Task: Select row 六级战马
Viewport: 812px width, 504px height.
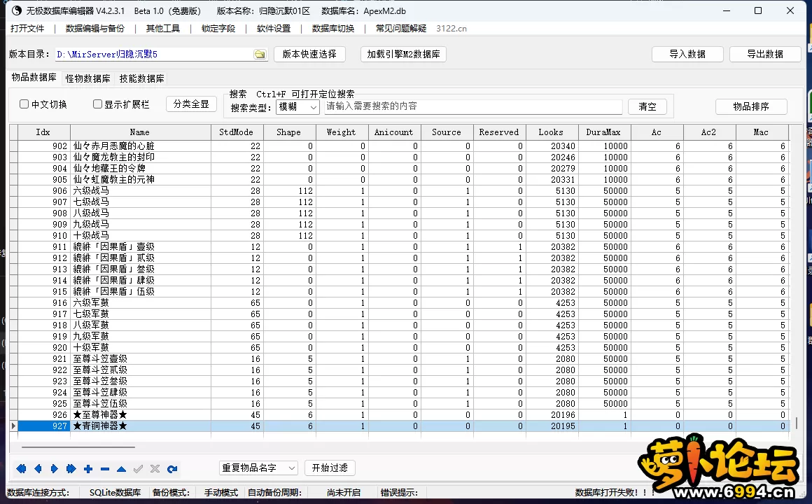Action: [399, 190]
